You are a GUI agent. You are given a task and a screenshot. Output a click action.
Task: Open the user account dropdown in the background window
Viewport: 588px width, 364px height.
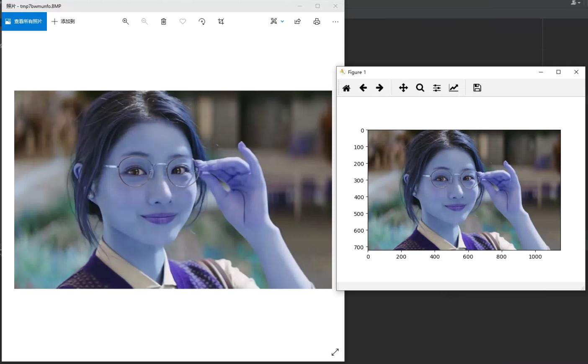pyautogui.click(x=576, y=3)
